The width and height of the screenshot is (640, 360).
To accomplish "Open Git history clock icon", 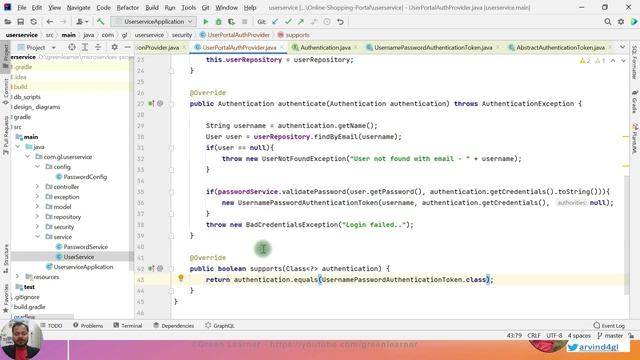I will pyautogui.click(x=327, y=22).
